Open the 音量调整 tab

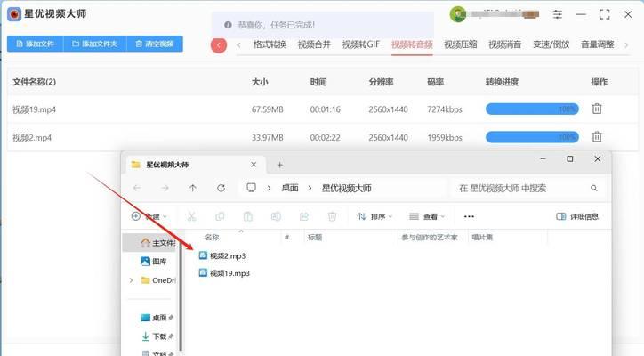tap(597, 44)
